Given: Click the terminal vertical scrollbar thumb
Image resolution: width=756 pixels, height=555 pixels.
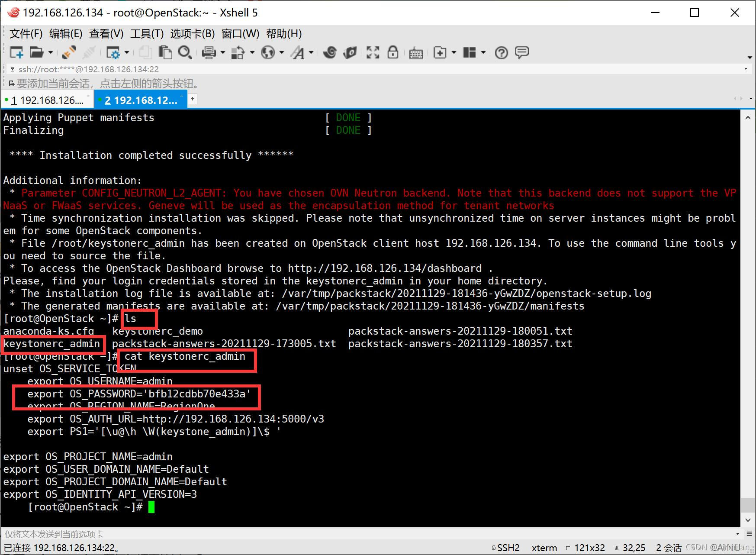Looking at the screenshot, I should 748,505.
